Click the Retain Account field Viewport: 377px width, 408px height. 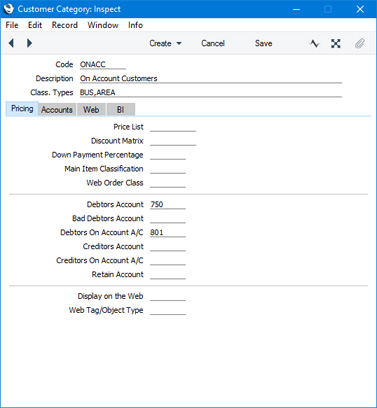pos(168,275)
